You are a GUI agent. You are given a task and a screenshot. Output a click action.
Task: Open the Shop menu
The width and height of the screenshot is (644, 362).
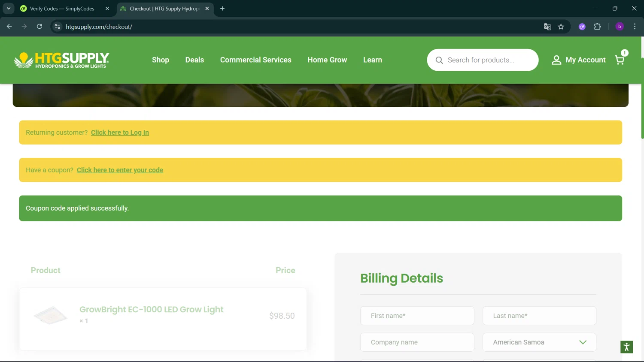click(161, 60)
